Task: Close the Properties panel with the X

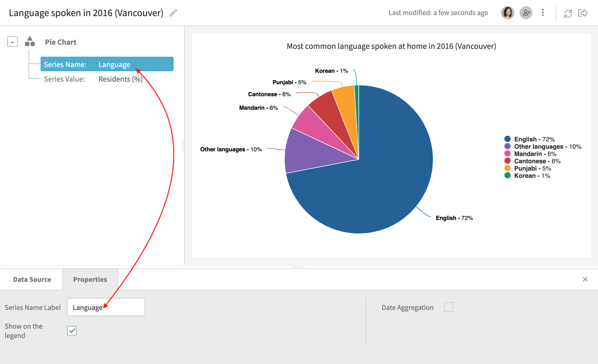Action: pos(585,279)
